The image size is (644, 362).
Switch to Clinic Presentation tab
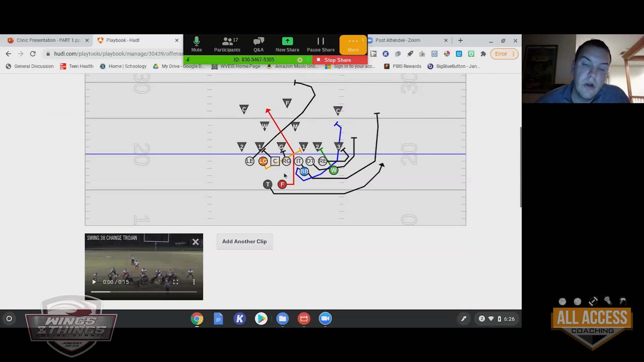click(x=45, y=40)
